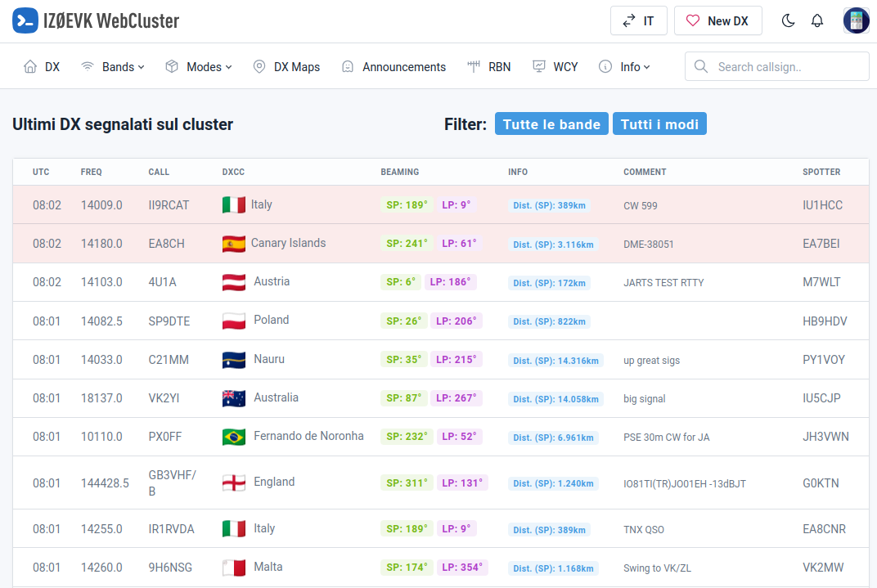Click the Italy flag in IR1RVDA row
This screenshot has width=877, height=588.
234,529
